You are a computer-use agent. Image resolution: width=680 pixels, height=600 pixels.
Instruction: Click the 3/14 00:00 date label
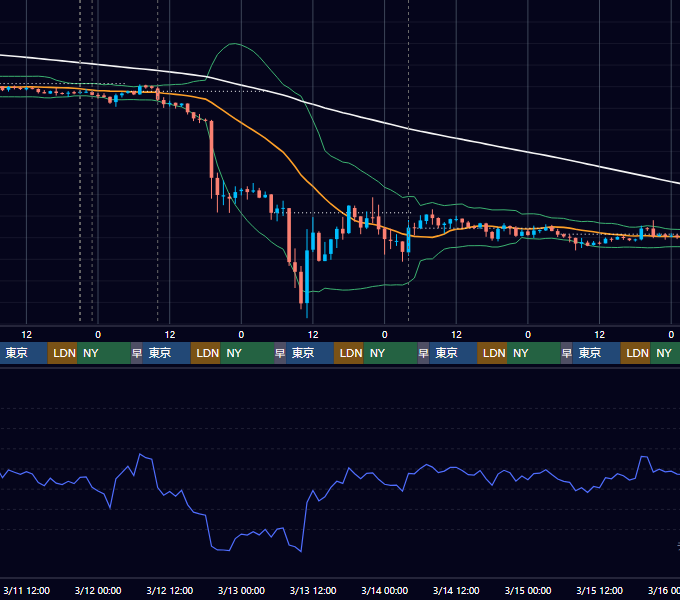click(x=385, y=590)
